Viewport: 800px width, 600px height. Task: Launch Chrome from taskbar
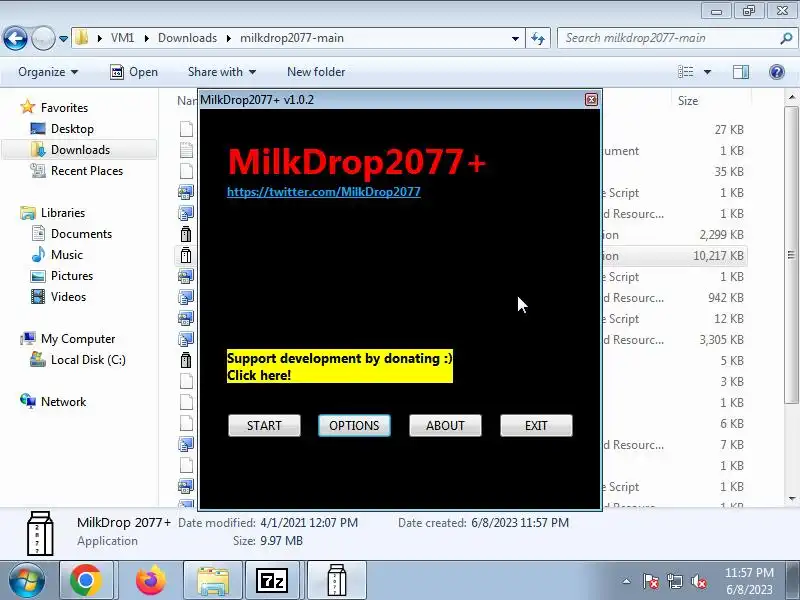pyautogui.click(x=86, y=581)
